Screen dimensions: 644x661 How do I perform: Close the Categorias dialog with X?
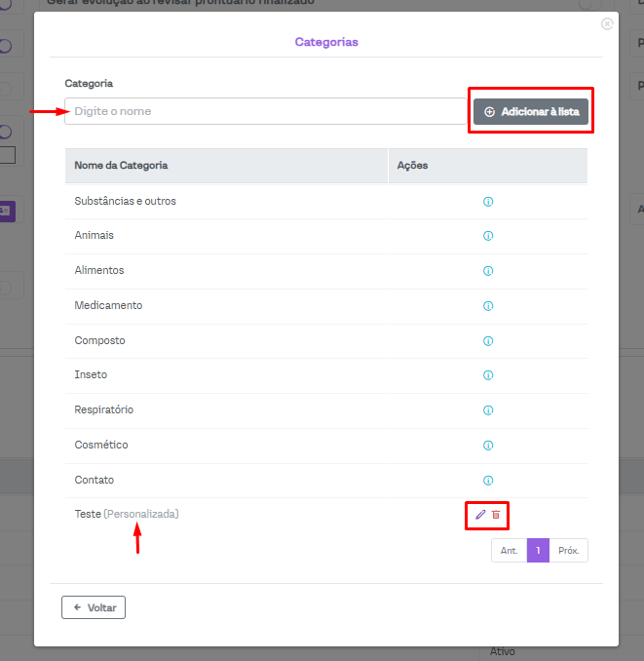[x=607, y=23]
